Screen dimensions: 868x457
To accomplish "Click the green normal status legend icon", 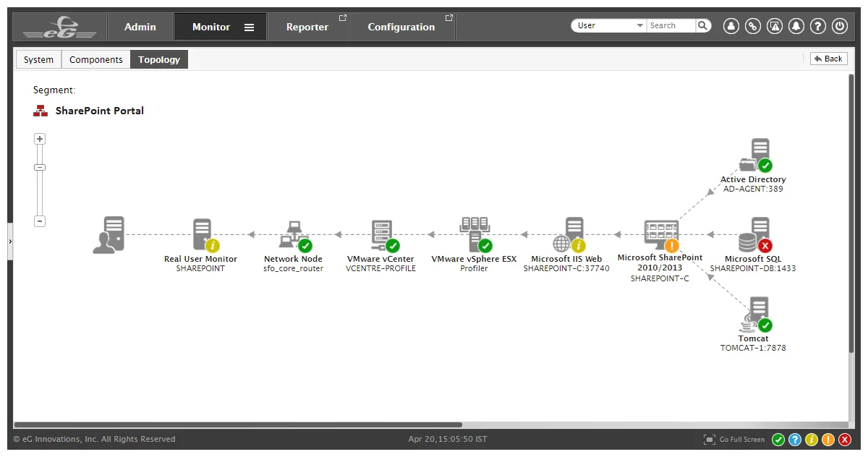I will click(778, 439).
